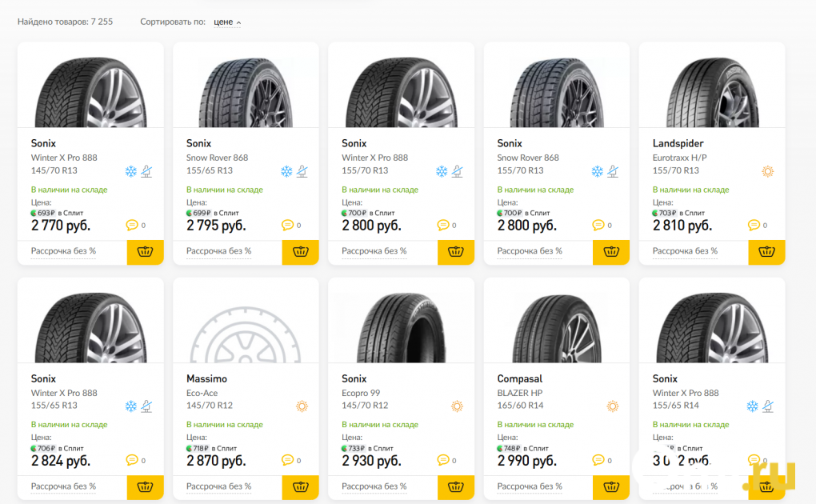Open 'Рассрочка без %' for the 2 795 руб. tire

click(218, 251)
